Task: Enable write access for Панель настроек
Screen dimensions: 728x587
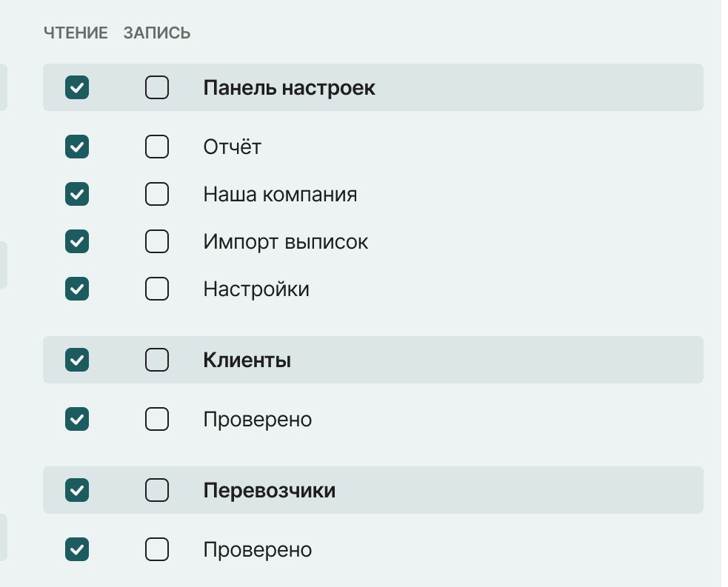Action: (x=157, y=88)
